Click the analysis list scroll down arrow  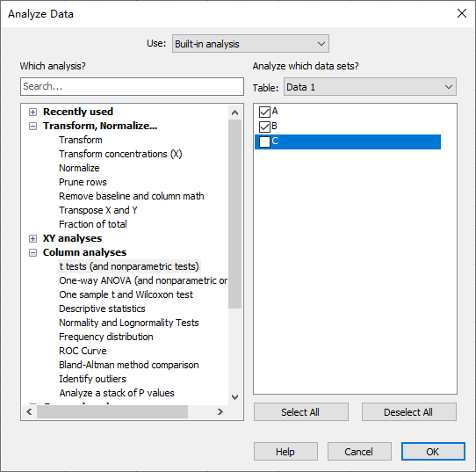(234, 397)
